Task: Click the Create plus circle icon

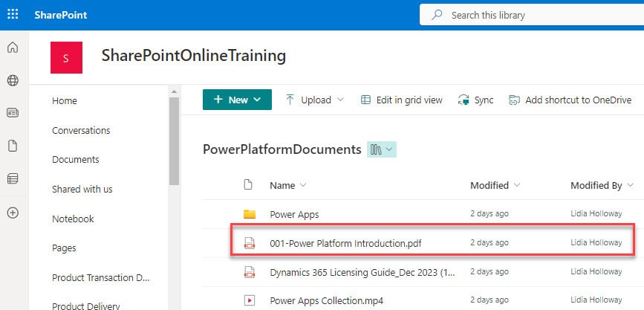Action: click(x=13, y=213)
